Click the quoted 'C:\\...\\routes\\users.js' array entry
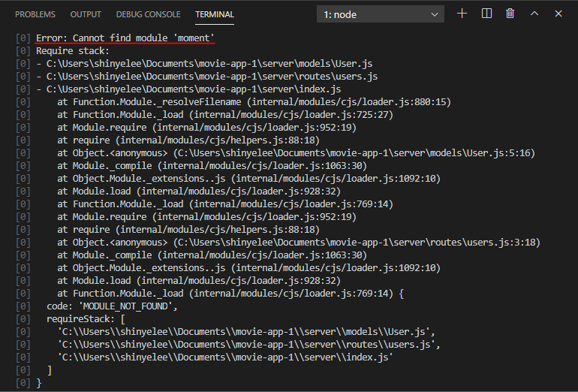578x392 pixels. tap(248, 345)
